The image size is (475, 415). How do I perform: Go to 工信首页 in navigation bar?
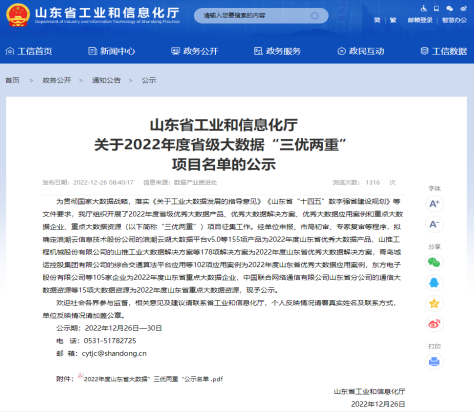(x=29, y=51)
